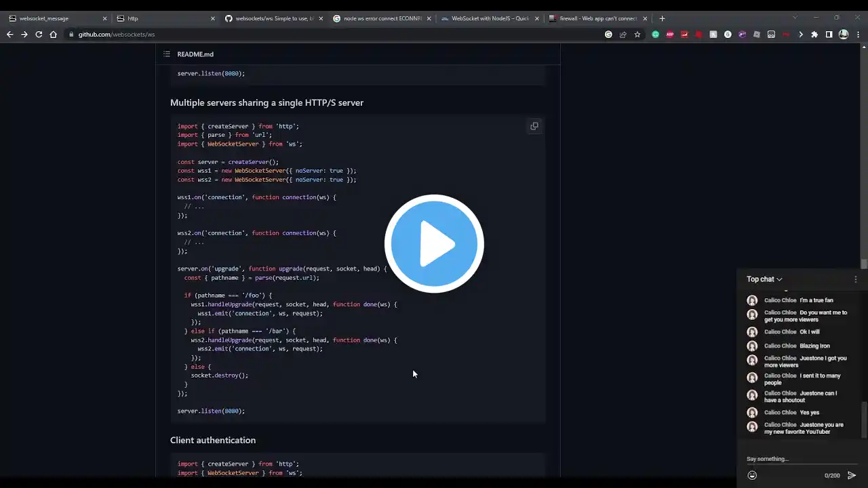The height and width of the screenshot is (488, 868).
Task: Close the websockets/ws GitHub tab
Action: 321,18
